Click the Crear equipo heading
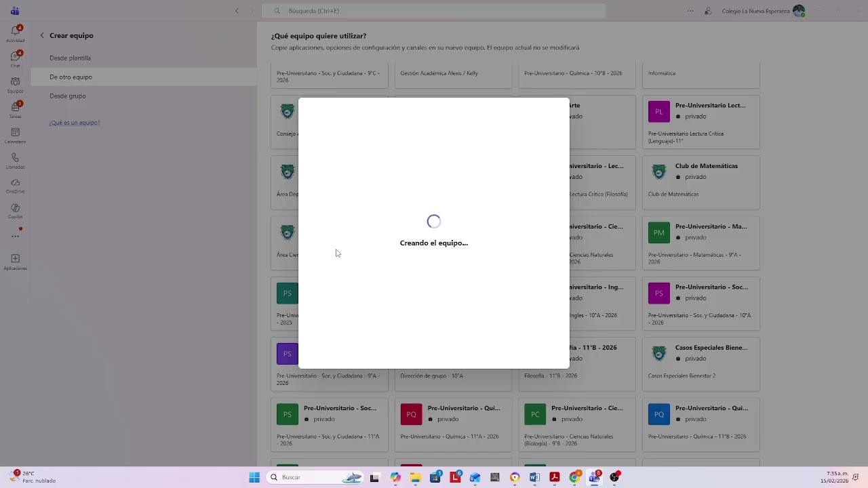 point(71,35)
